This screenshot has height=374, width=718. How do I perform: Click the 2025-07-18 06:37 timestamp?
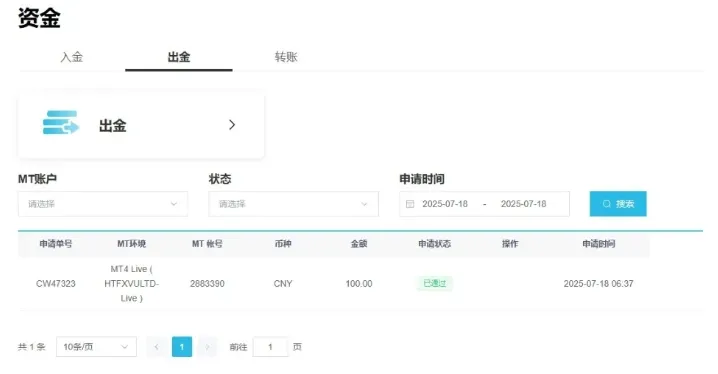(x=598, y=283)
